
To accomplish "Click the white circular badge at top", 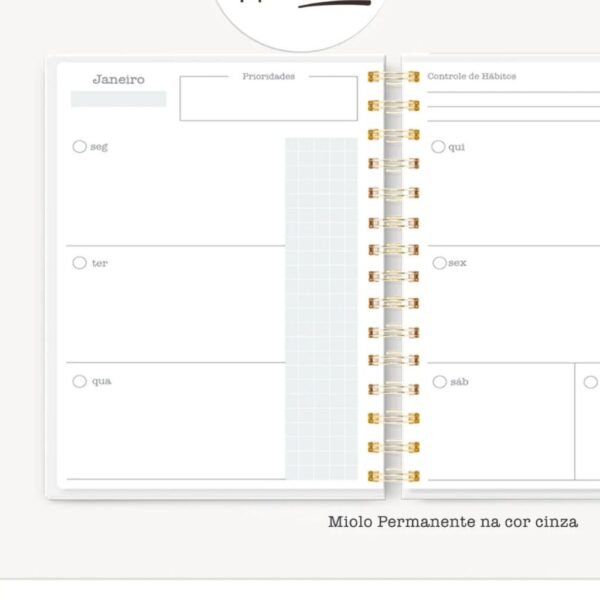I will coord(292,20).
